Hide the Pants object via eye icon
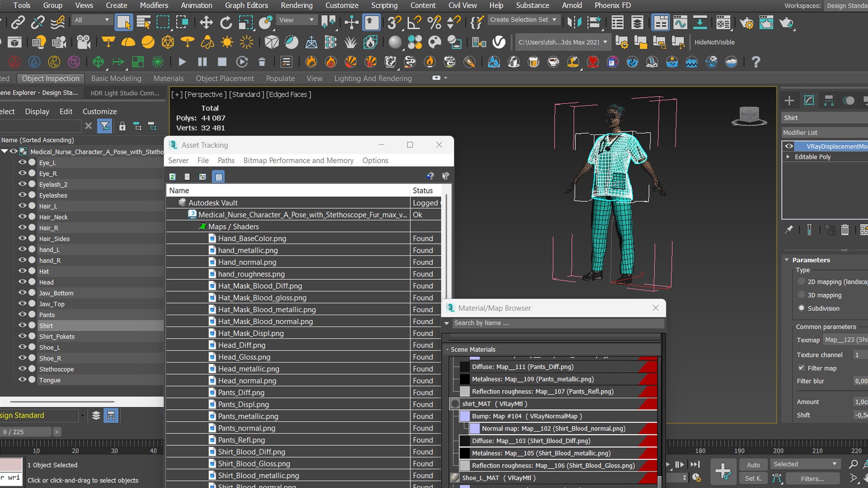 (22, 314)
